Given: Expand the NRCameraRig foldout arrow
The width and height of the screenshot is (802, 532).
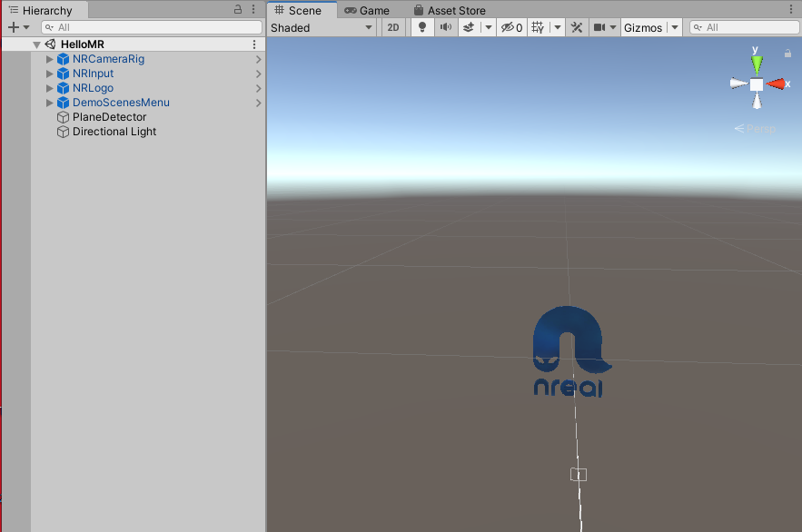Looking at the screenshot, I should (50, 59).
